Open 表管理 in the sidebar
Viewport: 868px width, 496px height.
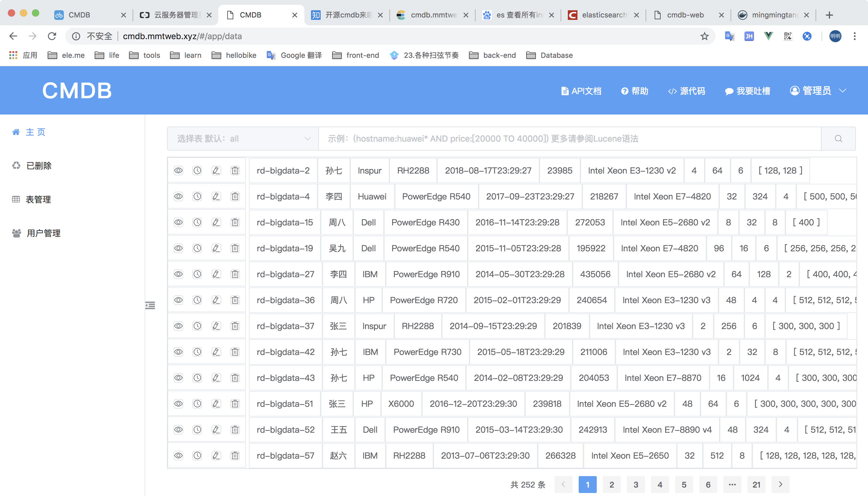(x=38, y=199)
